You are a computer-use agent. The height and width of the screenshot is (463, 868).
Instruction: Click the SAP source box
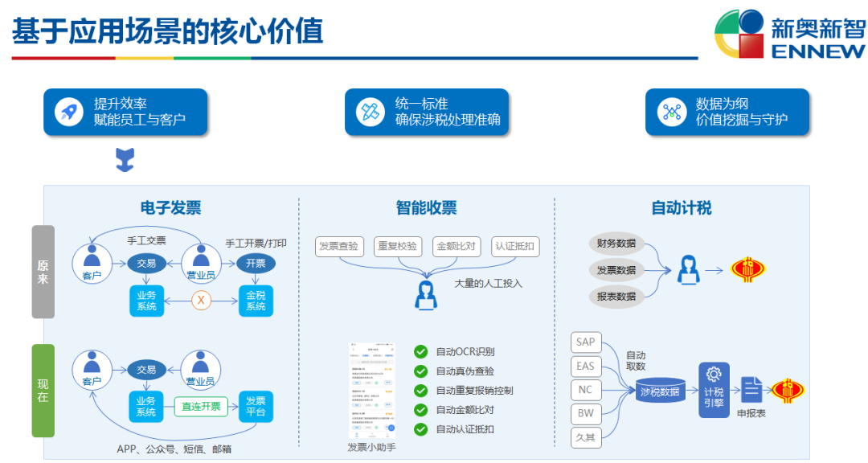point(586,342)
